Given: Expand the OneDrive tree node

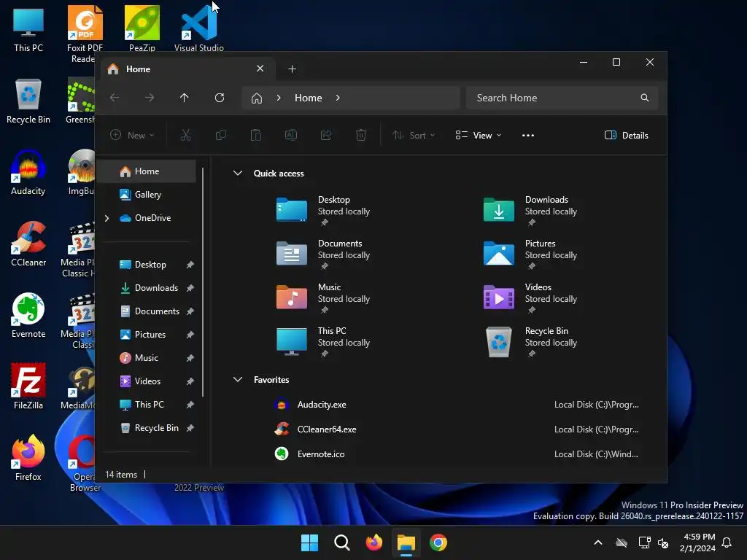Looking at the screenshot, I should [x=107, y=218].
